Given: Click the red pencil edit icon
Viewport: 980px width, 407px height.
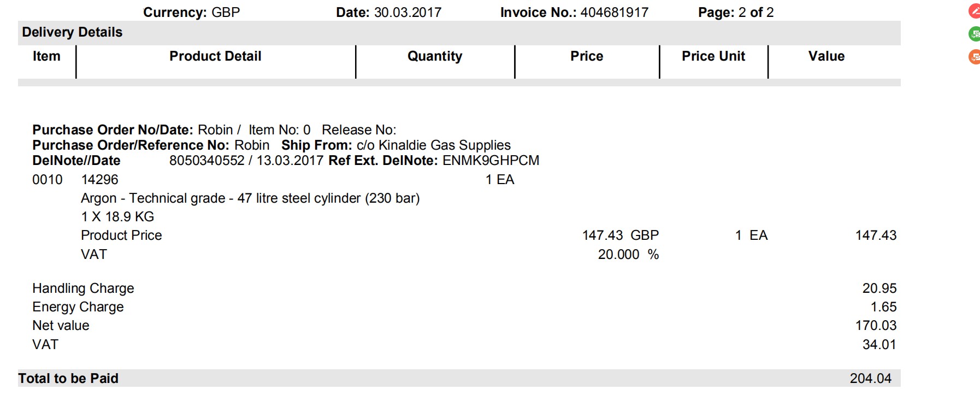Looking at the screenshot, I should (x=975, y=11).
